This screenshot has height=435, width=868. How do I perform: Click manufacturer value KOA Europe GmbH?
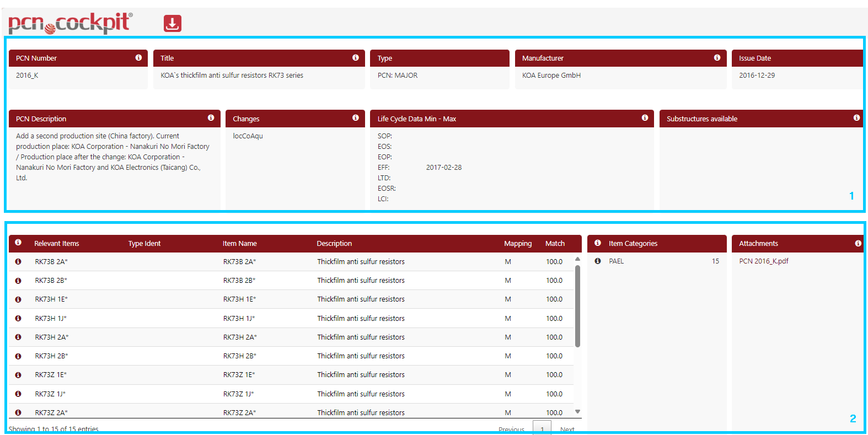(x=551, y=75)
